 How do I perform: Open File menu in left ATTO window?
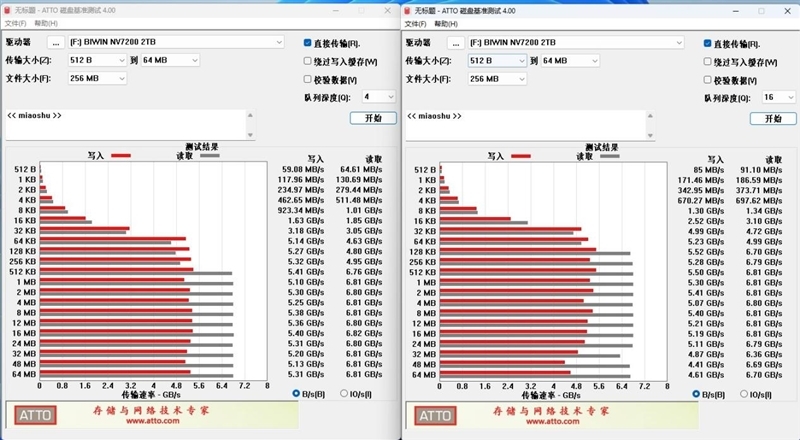click(15, 23)
